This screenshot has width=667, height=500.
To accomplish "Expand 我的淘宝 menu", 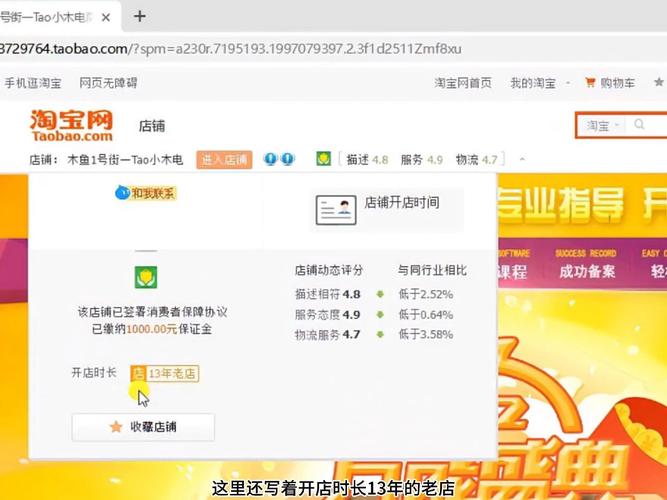I will (x=539, y=83).
